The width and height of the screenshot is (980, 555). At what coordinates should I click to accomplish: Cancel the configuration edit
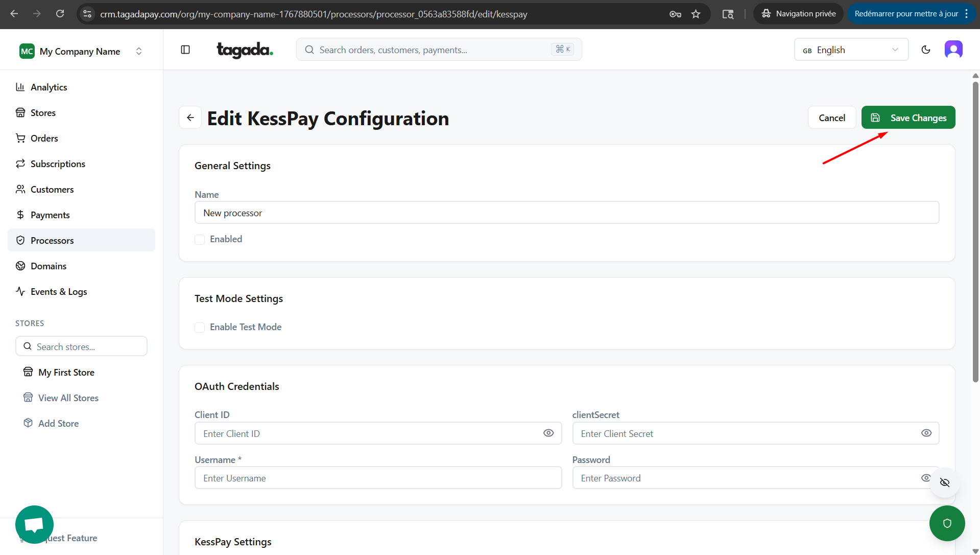[831, 118]
